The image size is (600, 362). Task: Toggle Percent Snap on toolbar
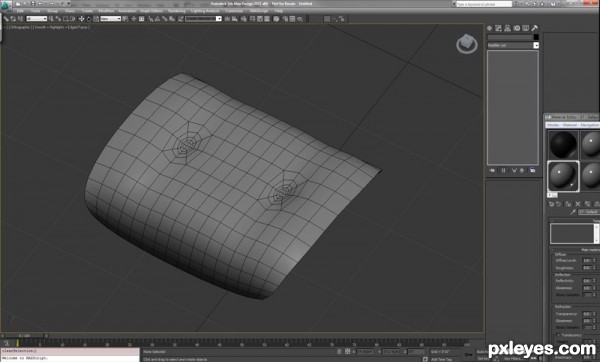(x=165, y=19)
